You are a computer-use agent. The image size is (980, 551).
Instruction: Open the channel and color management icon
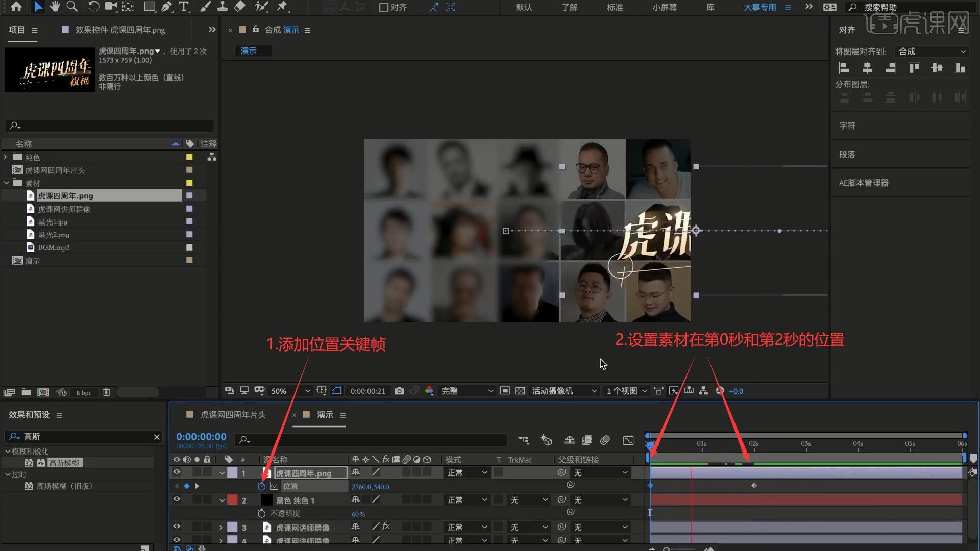429,391
